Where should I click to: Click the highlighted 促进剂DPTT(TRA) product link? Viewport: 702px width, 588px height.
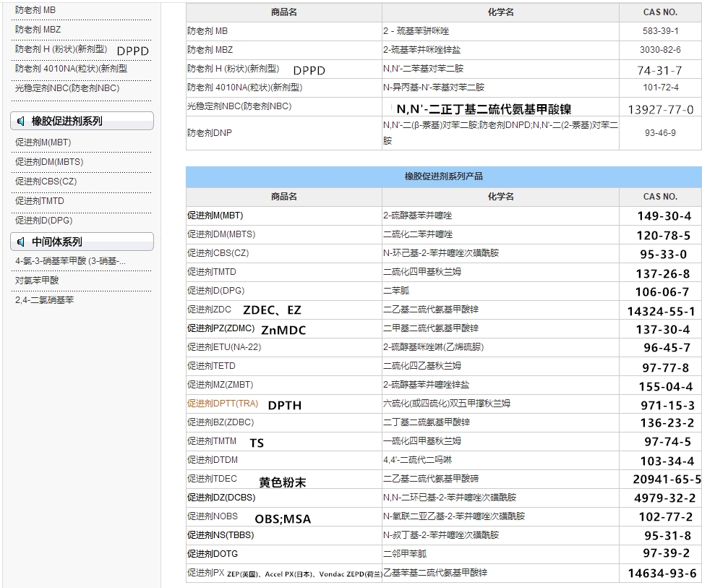click(222, 404)
